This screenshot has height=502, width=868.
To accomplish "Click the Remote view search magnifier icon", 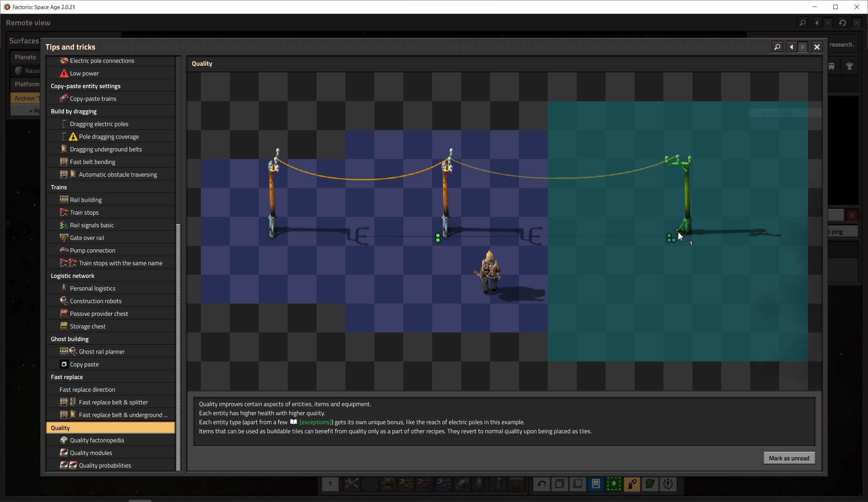I will (x=803, y=23).
